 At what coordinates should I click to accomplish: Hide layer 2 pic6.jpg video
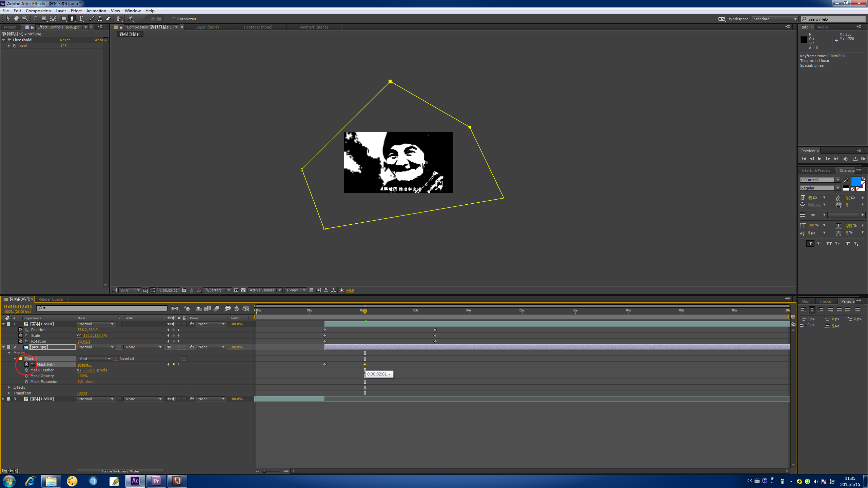169,347
